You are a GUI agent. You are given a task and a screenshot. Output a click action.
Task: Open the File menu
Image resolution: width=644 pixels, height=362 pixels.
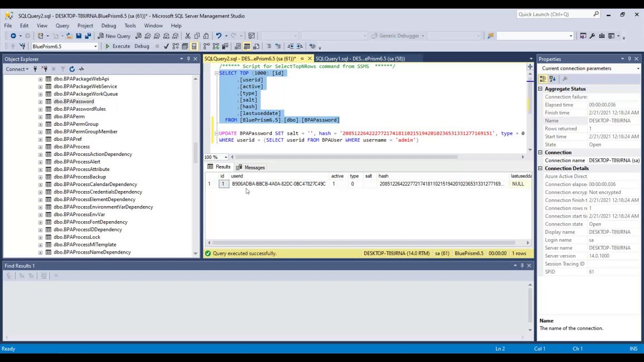pos(8,26)
